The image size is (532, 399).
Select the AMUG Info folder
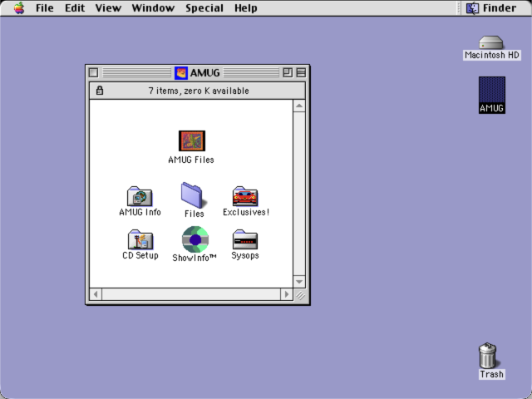point(140,196)
